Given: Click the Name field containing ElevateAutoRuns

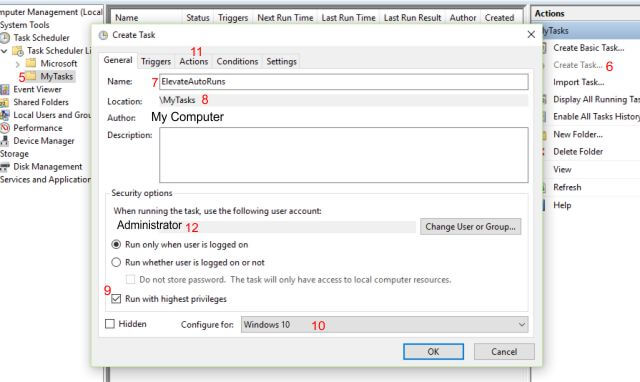Looking at the screenshot, I should pos(344,82).
